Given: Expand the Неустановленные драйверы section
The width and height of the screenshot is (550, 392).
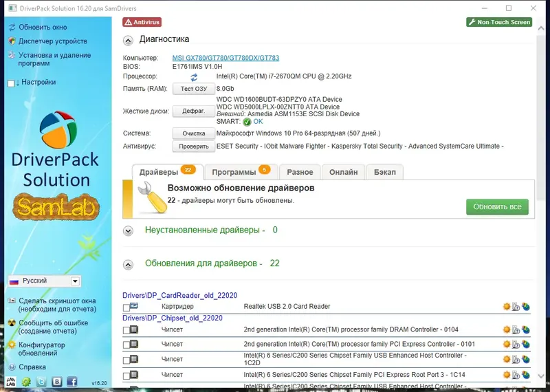Looking at the screenshot, I should (128, 231).
